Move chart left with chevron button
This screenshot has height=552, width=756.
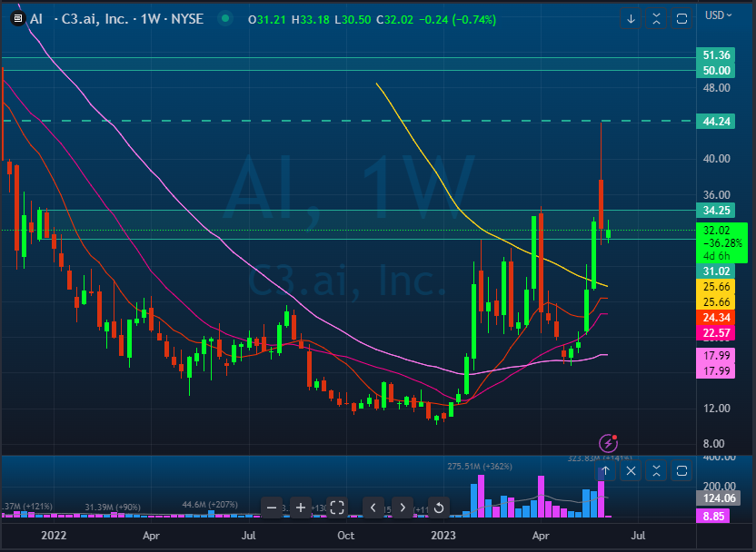click(373, 508)
